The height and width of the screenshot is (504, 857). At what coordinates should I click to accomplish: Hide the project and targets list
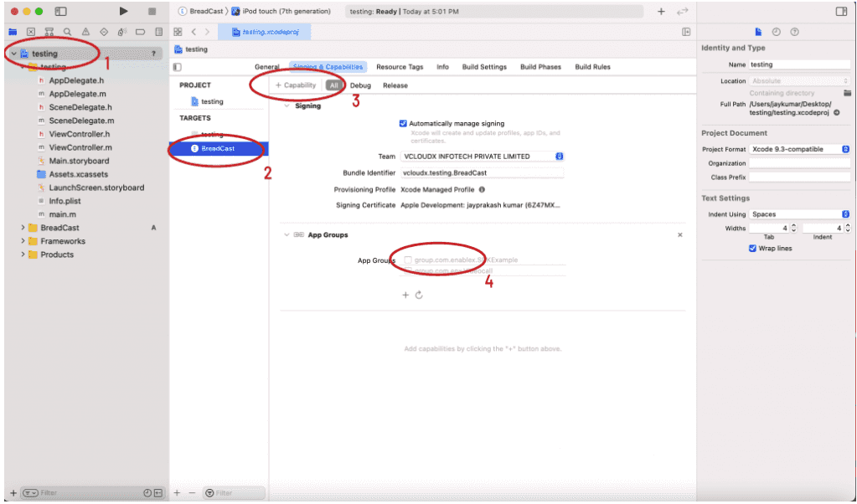(177, 67)
